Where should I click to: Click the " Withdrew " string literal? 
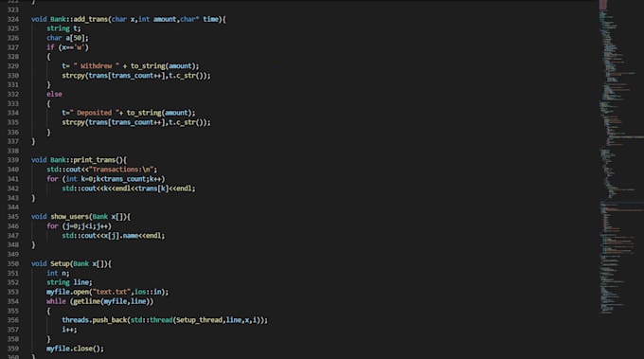coord(97,66)
